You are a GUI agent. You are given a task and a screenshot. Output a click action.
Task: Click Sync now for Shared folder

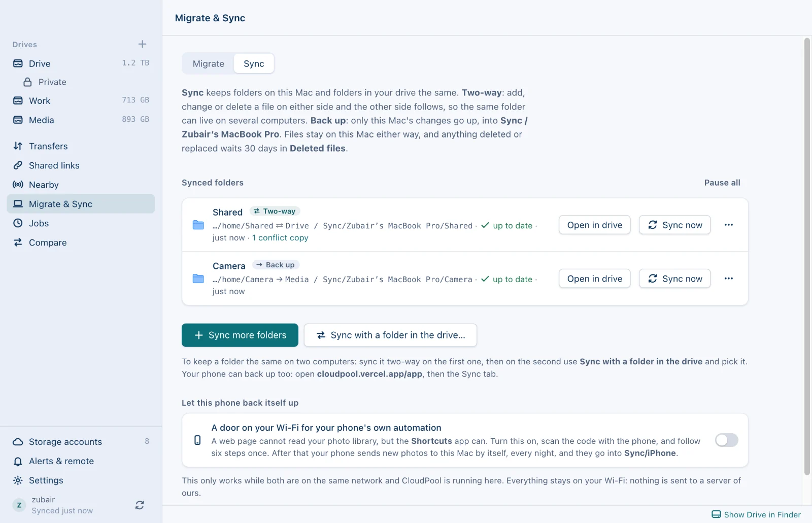tap(674, 225)
